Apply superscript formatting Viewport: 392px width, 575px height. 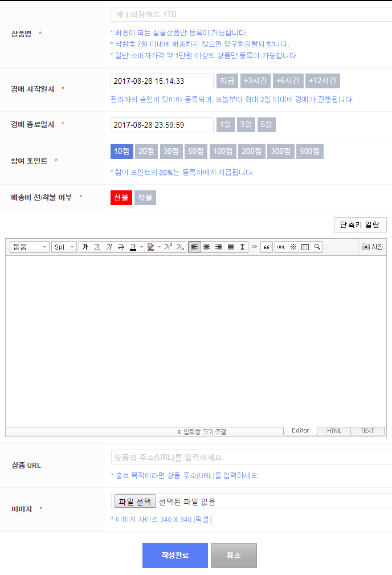(x=168, y=247)
